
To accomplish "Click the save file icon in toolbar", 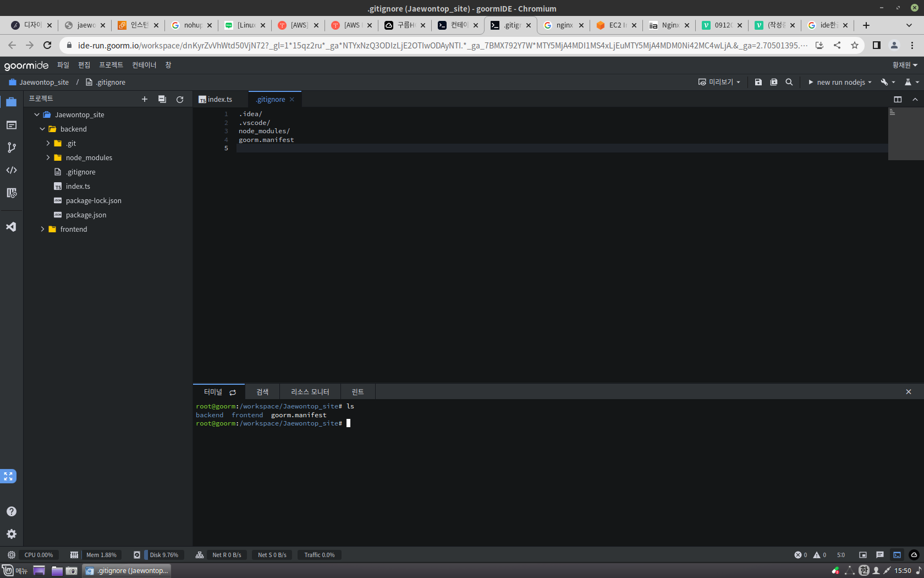I will click(x=758, y=82).
